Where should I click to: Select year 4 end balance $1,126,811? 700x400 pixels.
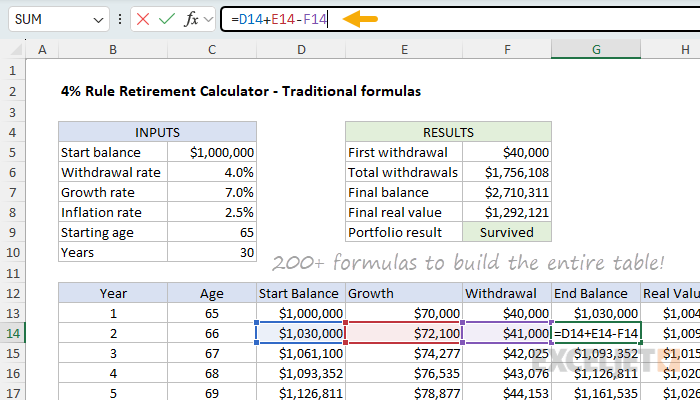(596, 373)
